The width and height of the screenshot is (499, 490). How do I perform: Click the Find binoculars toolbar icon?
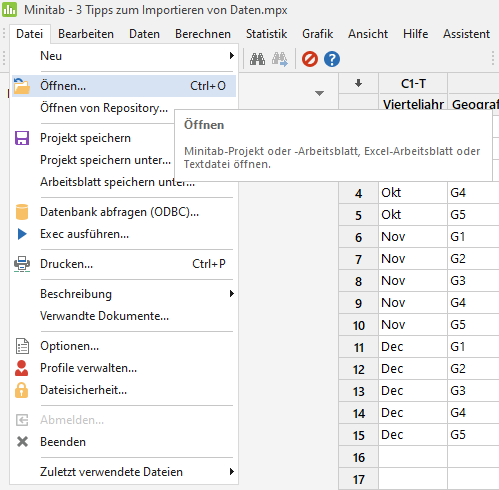point(257,59)
